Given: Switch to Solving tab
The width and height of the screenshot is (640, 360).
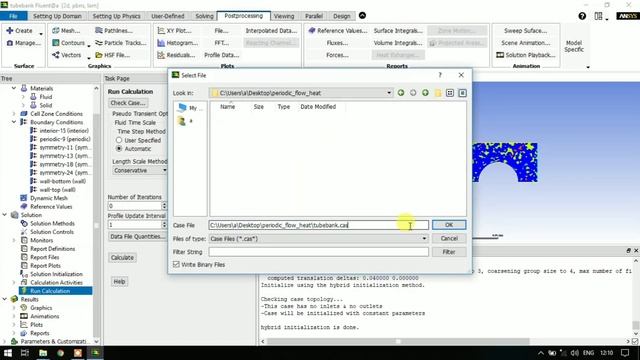Looking at the screenshot, I should point(204,16).
